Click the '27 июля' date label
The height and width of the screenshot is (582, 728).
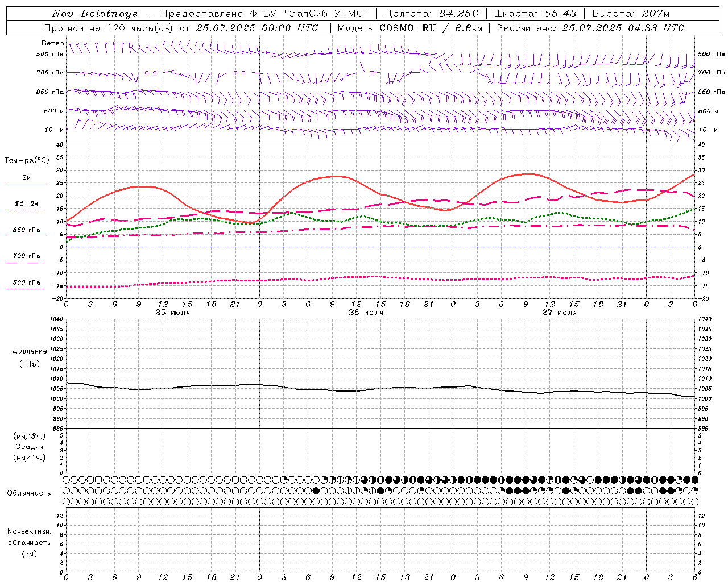point(560,312)
